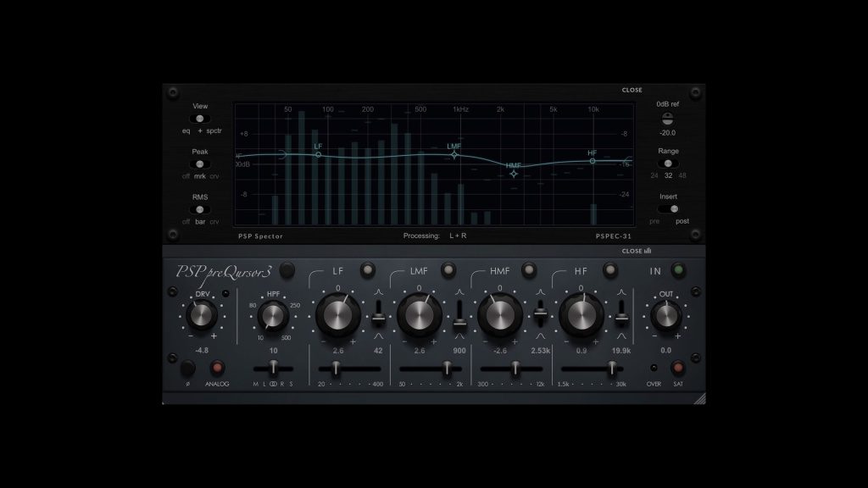The image size is (868, 488).
Task: Change the RMS display mode switch
Action: point(200,209)
